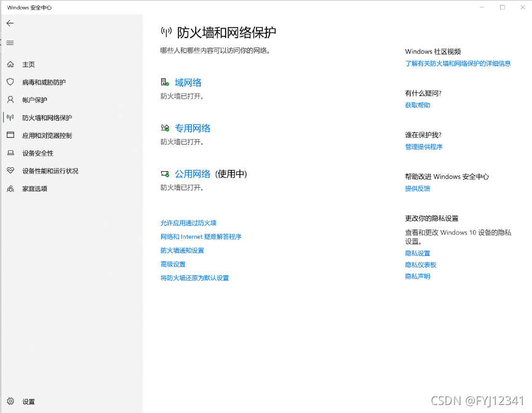This screenshot has width=532, height=413.
Task: Open 域网络 firewall settings
Action: 188,82
